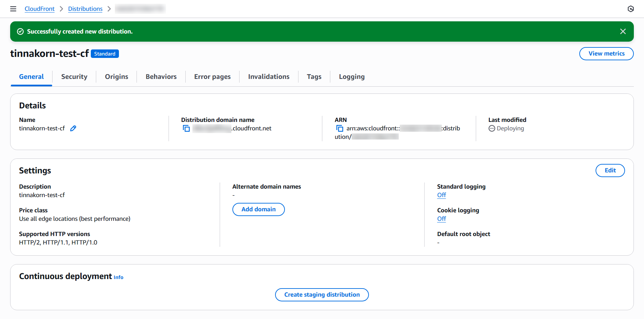Viewport: 644px width, 319px height.
Task: Switch to the Tags tab
Action: point(314,77)
